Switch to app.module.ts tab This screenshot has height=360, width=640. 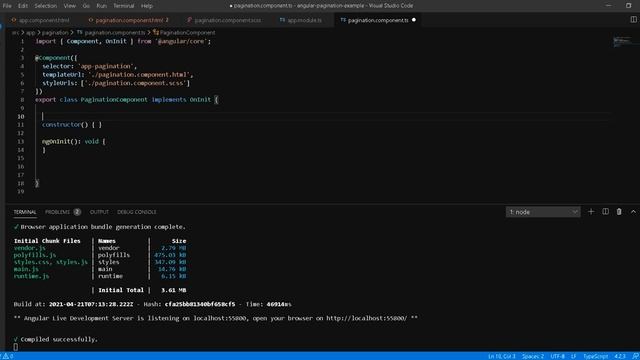coord(304,20)
